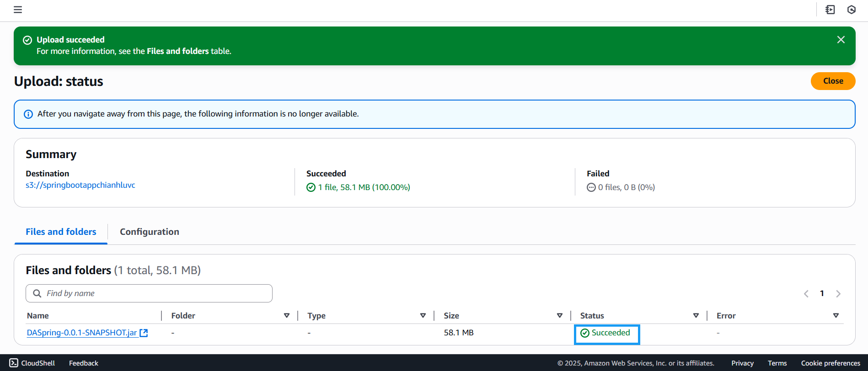Click the info icon in navigation notice
This screenshot has width=868, height=371.
pos(28,114)
